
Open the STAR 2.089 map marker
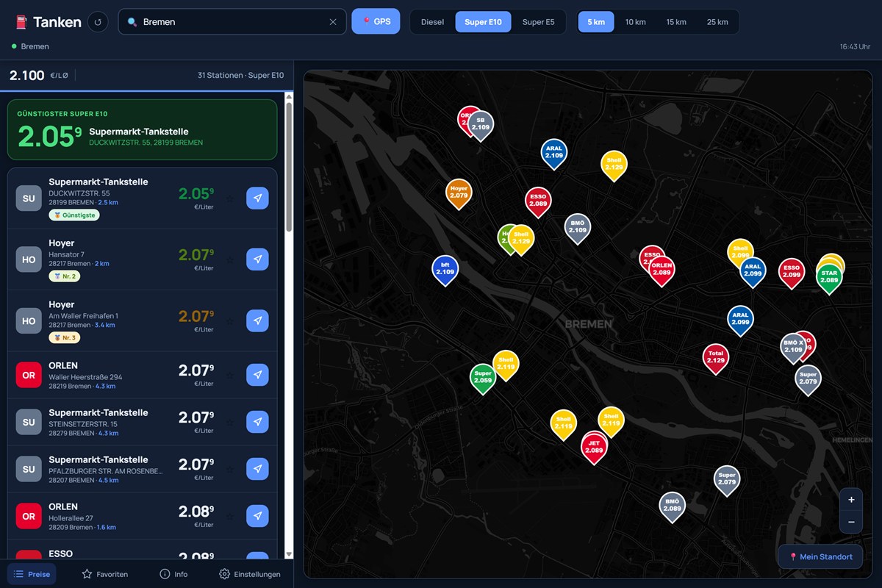(x=828, y=277)
